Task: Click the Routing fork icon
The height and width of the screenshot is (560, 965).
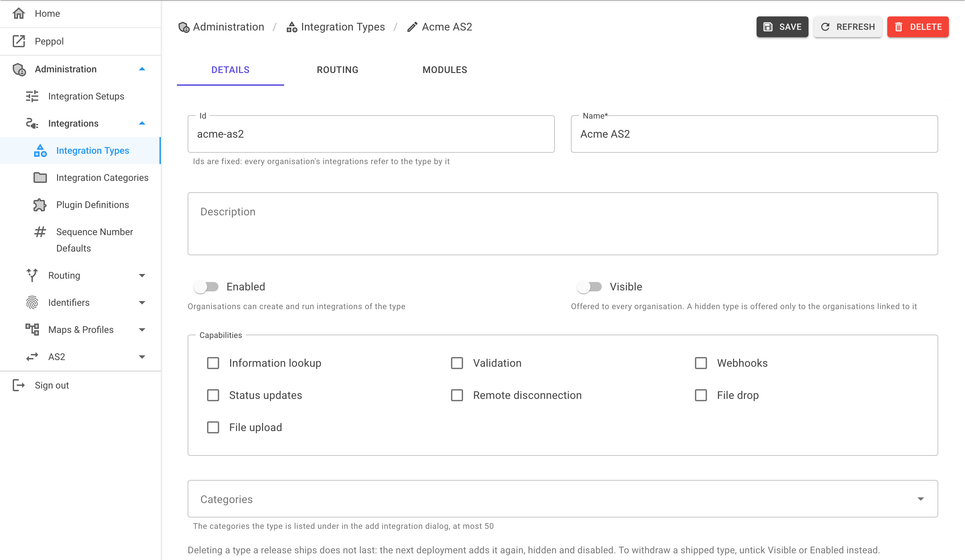Action: point(32,275)
